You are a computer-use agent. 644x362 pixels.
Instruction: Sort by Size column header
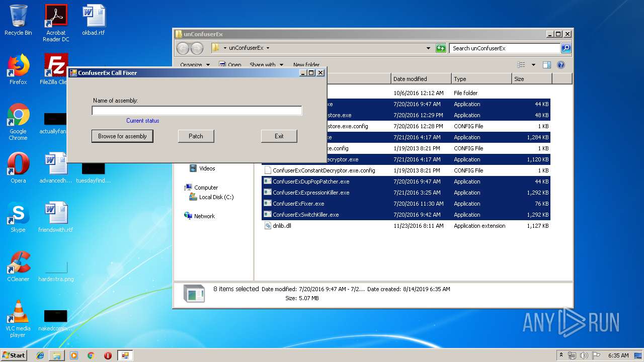click(532, 79)
